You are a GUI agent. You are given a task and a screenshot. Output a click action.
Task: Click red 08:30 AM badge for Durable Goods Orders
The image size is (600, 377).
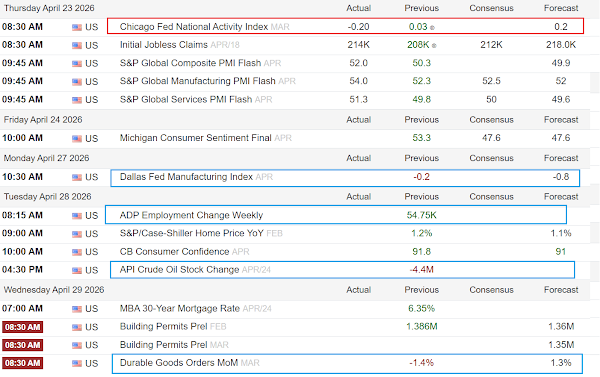click(23, 363)
